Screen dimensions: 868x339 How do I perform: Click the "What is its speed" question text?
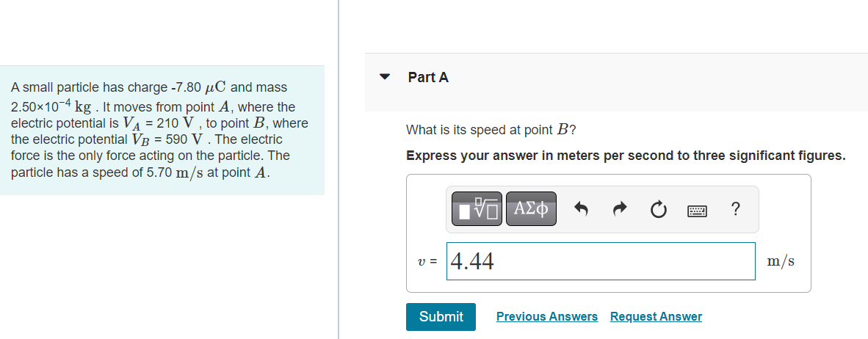[491, 131]
